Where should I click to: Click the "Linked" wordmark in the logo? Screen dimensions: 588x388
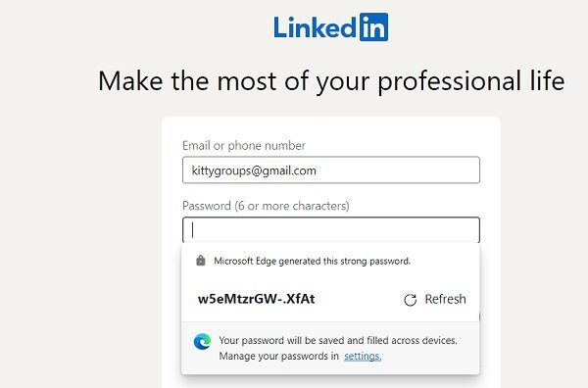(x=315, y=27)
